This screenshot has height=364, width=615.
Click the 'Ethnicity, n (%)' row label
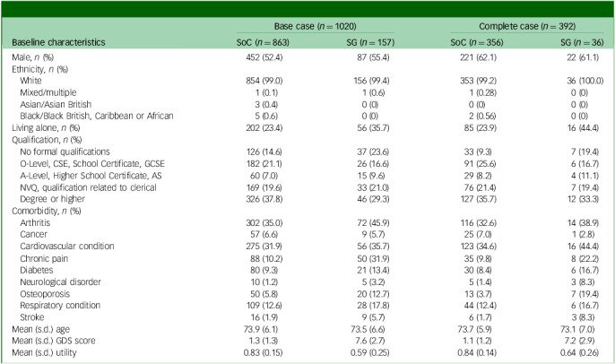[39, 69]
